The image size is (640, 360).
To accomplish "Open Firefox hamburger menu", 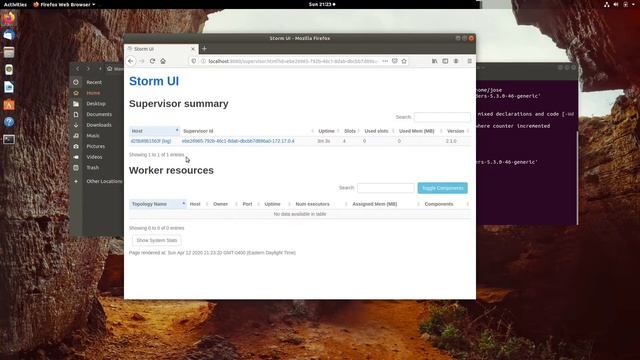I will coord(469,61).
